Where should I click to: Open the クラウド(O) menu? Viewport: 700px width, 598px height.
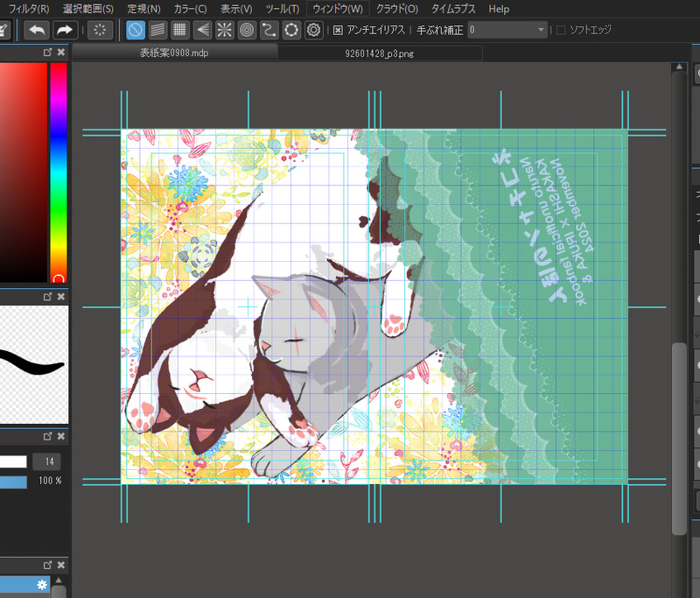(x=397, y=9)
